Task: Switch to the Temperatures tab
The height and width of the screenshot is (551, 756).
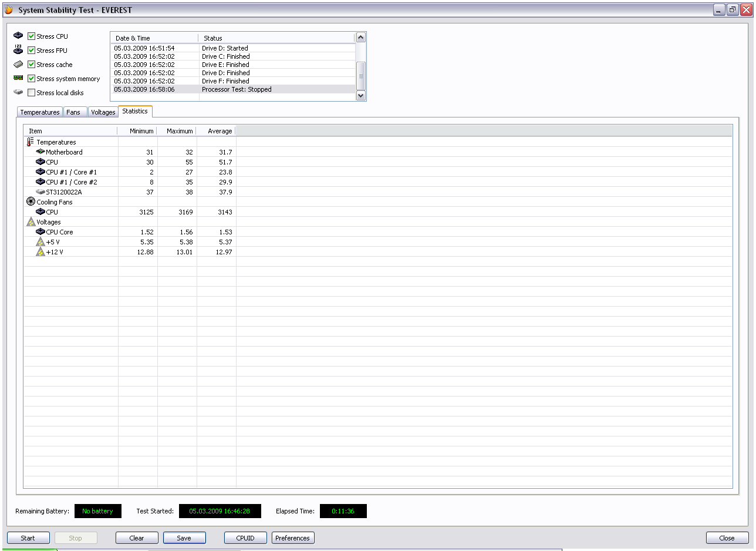Action: (40, 112)
